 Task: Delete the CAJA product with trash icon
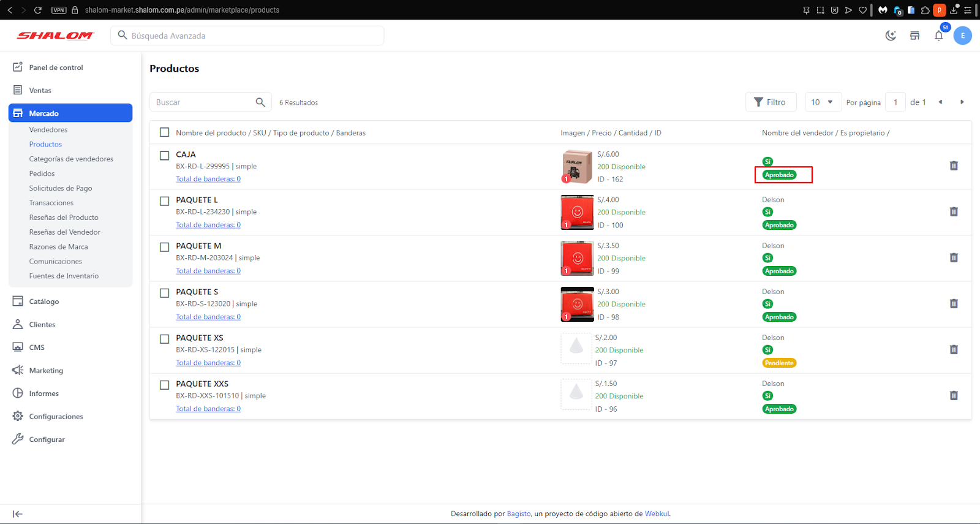954,166
